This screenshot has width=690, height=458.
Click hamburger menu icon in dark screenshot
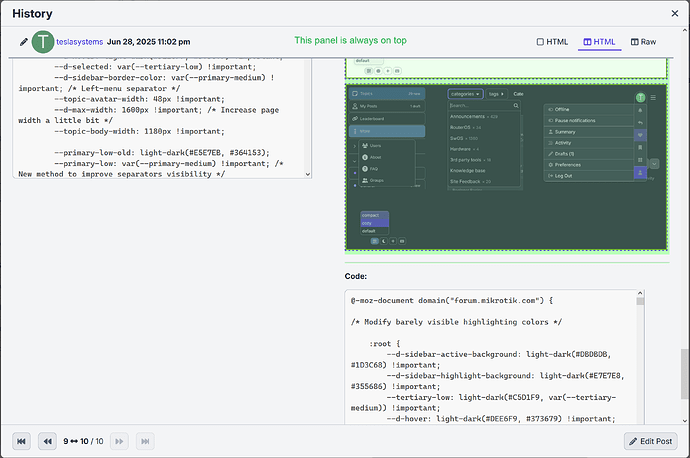653,97
